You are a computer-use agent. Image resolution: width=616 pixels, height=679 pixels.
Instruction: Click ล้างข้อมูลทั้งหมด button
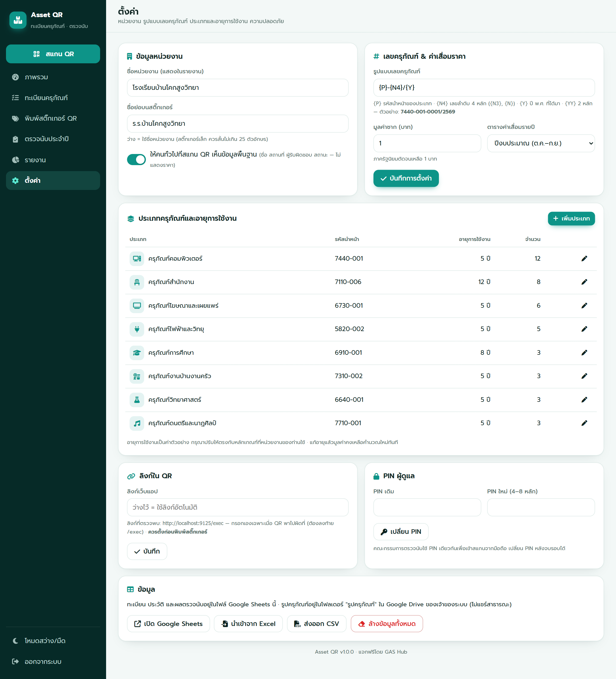click(x=387, y=624)
